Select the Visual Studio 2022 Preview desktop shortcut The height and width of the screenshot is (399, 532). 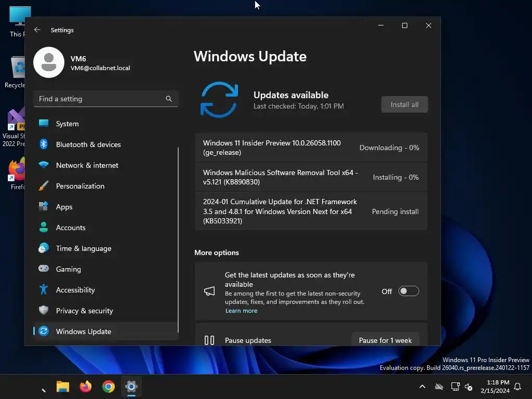pyautogui.click(x=14, y=127)
